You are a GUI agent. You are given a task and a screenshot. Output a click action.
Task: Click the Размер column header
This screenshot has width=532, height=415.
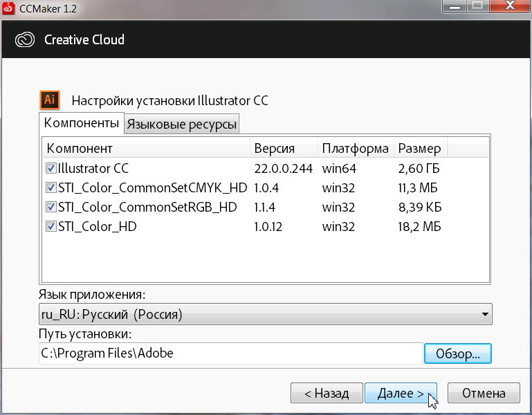pyautogui.click(x=421, y=148)
